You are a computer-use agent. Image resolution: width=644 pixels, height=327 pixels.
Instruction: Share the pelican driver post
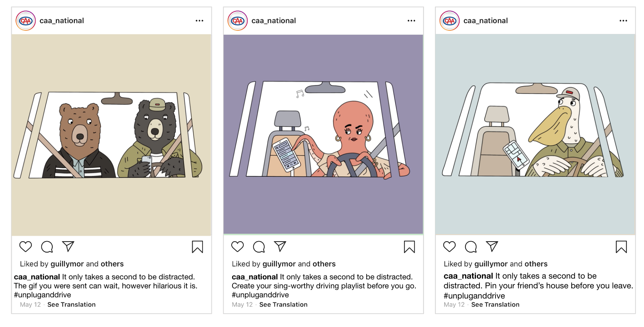pyautogui.click(x=492, y=246)
